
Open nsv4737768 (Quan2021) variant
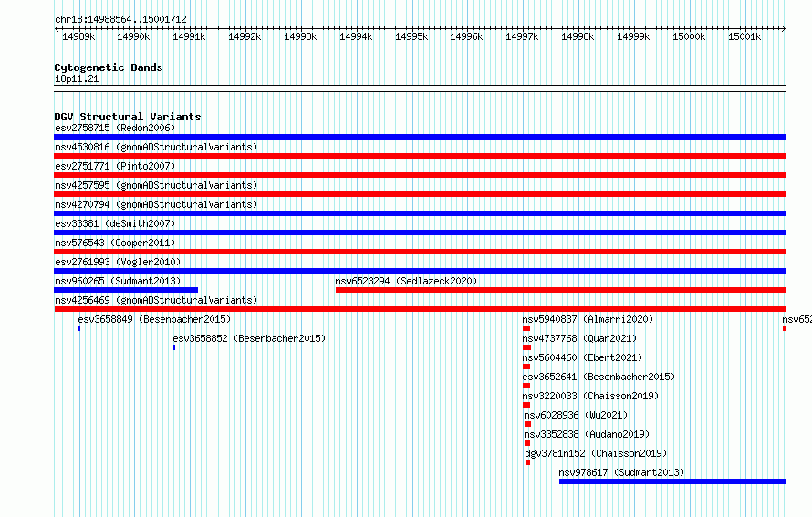[579, 338]
